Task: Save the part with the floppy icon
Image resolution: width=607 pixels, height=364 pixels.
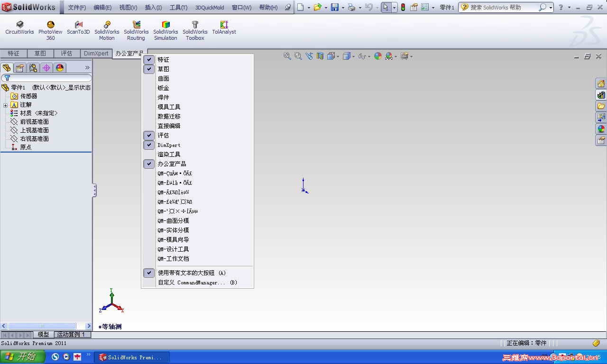Action: pyautogui.click(x=334, y=7)
